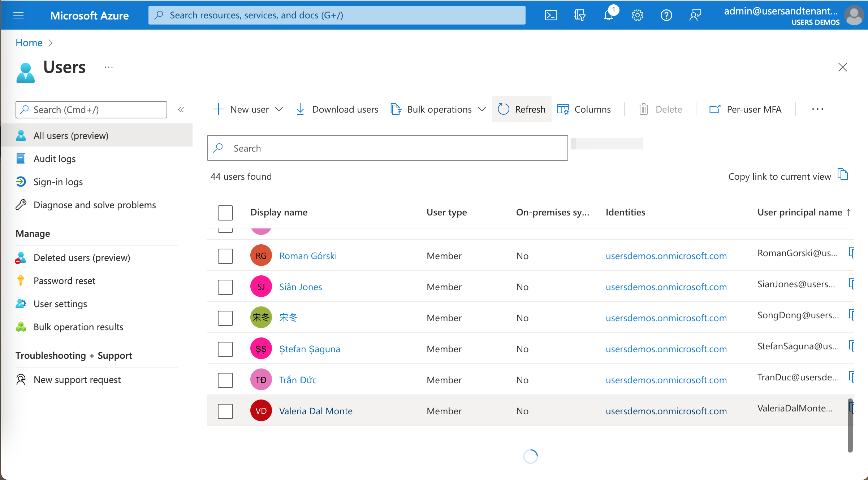Click Download users
868x480 pixels.
[x=337, y=109]
